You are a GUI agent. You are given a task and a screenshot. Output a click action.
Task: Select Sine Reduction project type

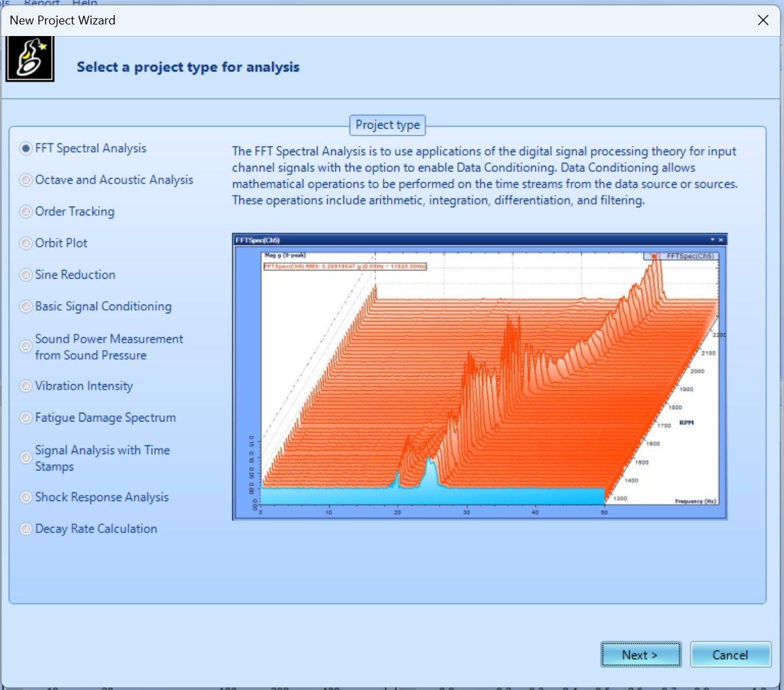(27, 275)
